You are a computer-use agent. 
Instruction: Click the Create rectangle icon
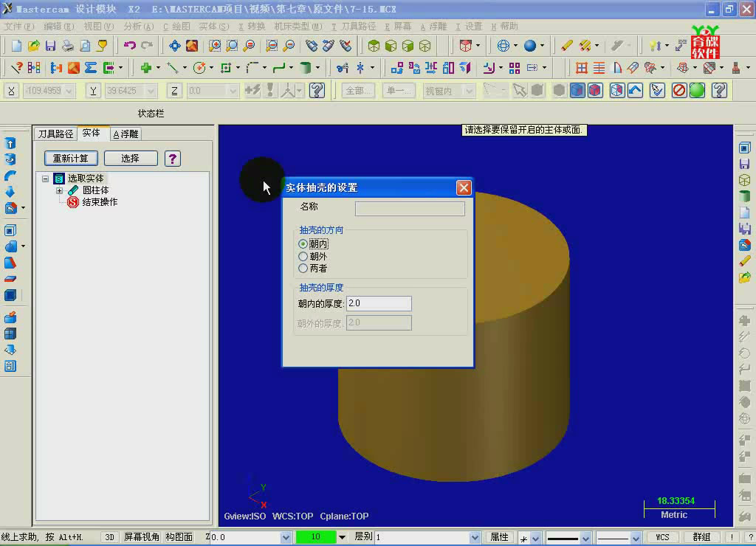coord(226,68)
